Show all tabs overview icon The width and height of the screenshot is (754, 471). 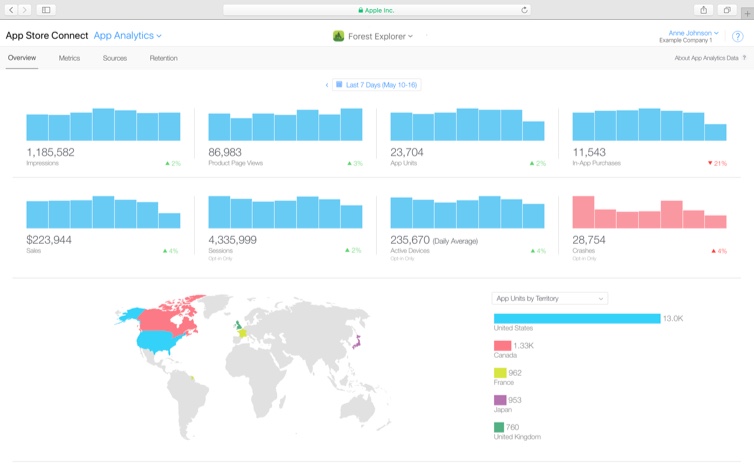pos(727,10)
